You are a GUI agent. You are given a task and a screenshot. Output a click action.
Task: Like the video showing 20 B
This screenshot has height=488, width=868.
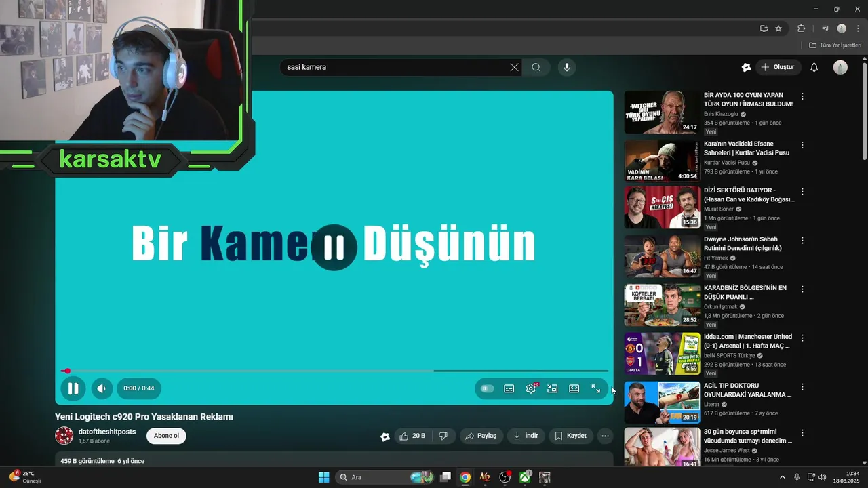click(412, 436)
